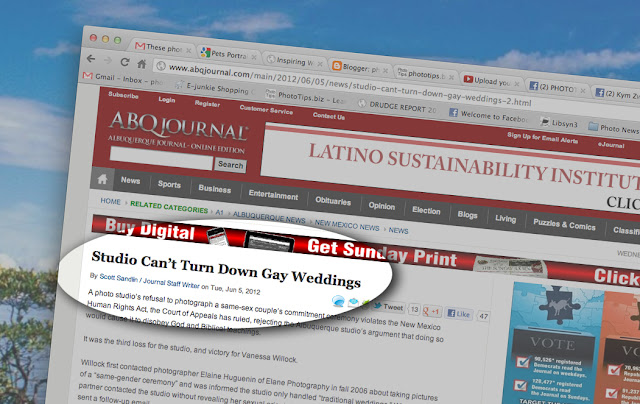Click the ALBUQUERQUE NEWS breadcrumb
Screen dimensions: 640x404
[269, 217]
